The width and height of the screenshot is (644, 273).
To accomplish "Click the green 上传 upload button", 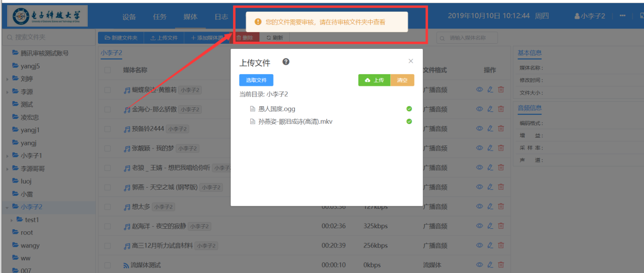I will pyautogui.click(x=374, y=80).
